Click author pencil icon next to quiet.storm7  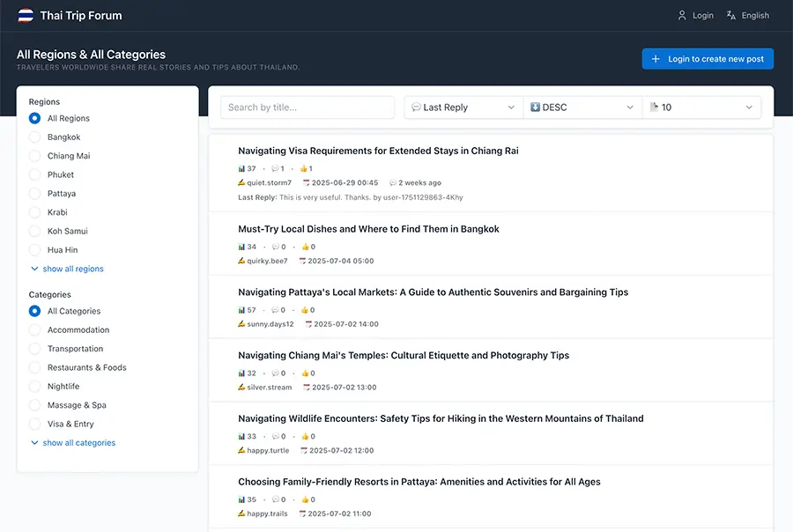[x=241, y=182]
